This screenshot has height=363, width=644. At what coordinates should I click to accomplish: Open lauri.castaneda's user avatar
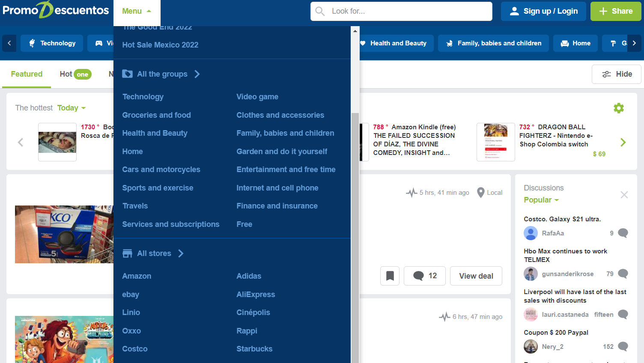531,314
